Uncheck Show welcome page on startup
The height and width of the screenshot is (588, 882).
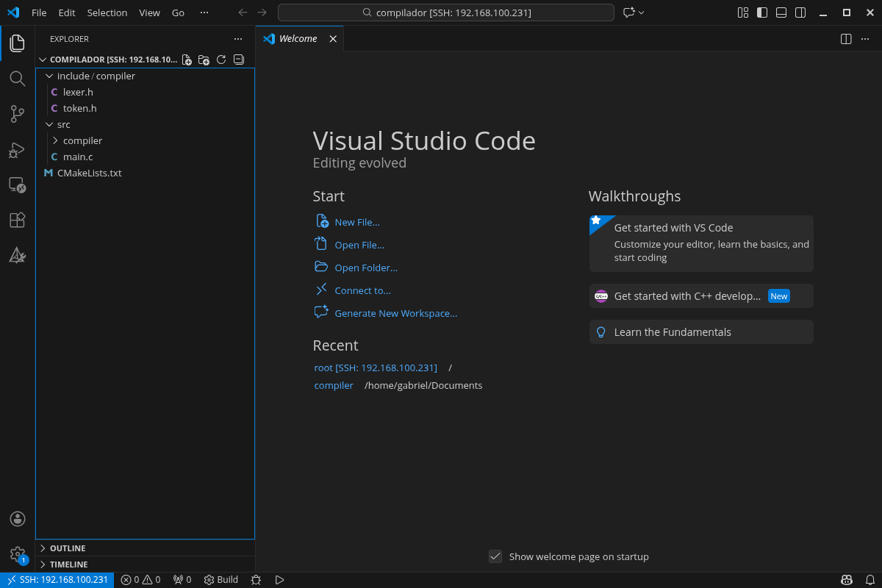point(495,556)
